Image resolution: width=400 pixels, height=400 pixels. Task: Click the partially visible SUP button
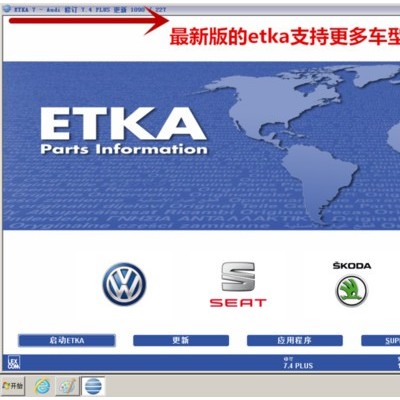381,341
